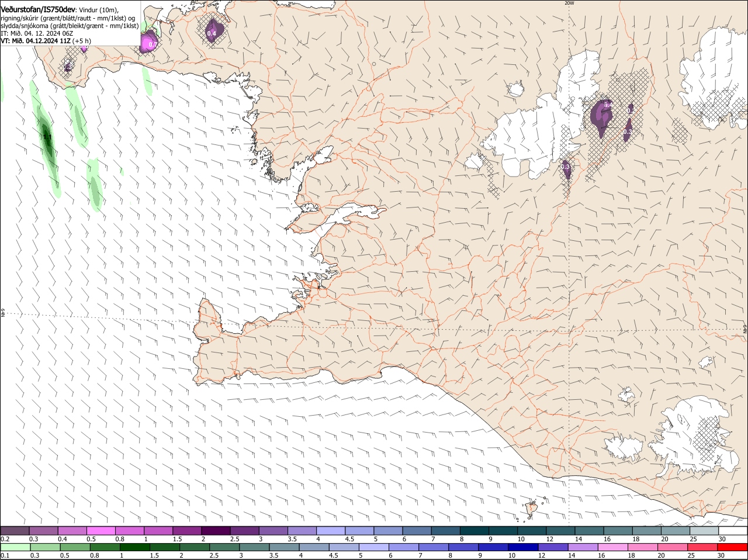
Task: Select the bottom legend swatch between 3 and 3.5
Action: 254,548
